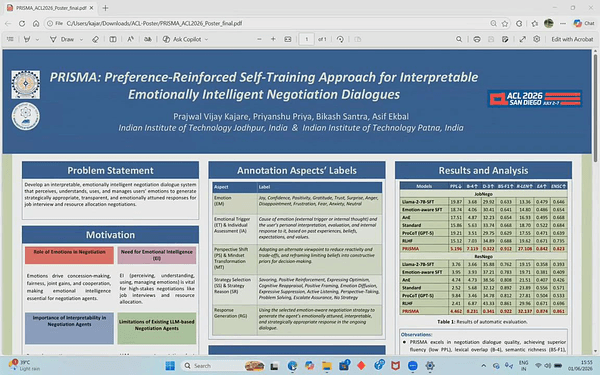Click the Role of Emotions in Negotiation box
600x375 pixels.
click(x=69, y=255)
